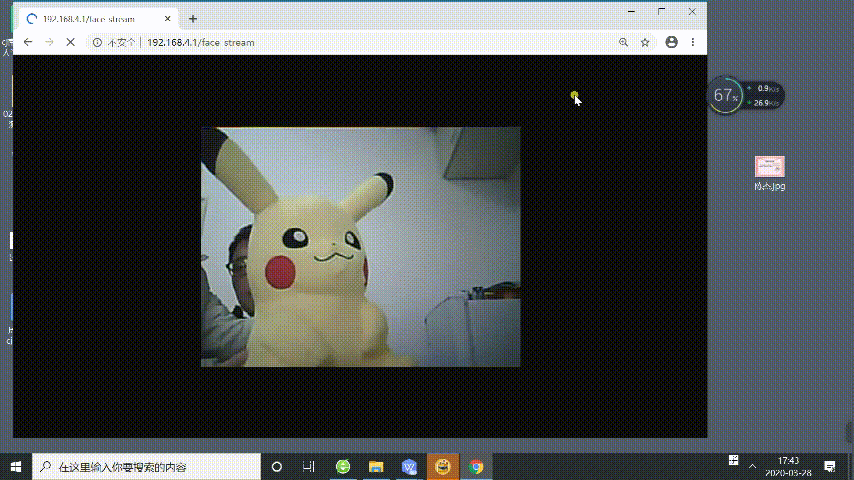Click the tray icon left of chevron

coord(734,460)
